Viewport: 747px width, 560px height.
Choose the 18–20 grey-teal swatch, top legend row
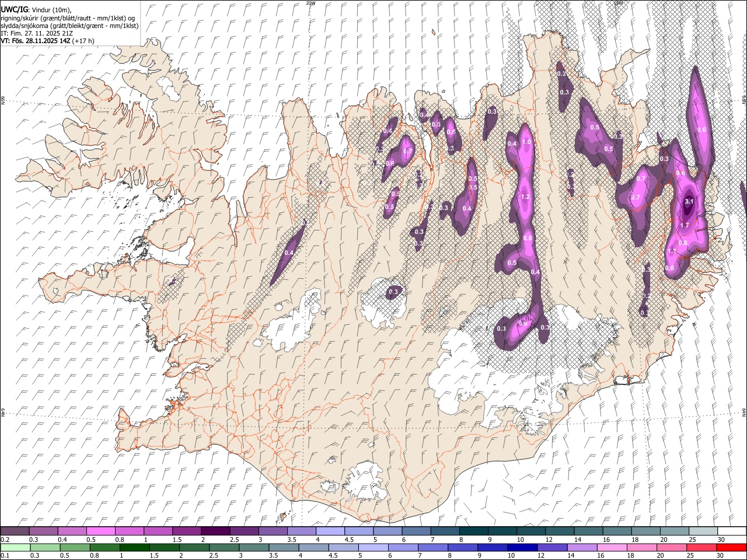(645, 531)
